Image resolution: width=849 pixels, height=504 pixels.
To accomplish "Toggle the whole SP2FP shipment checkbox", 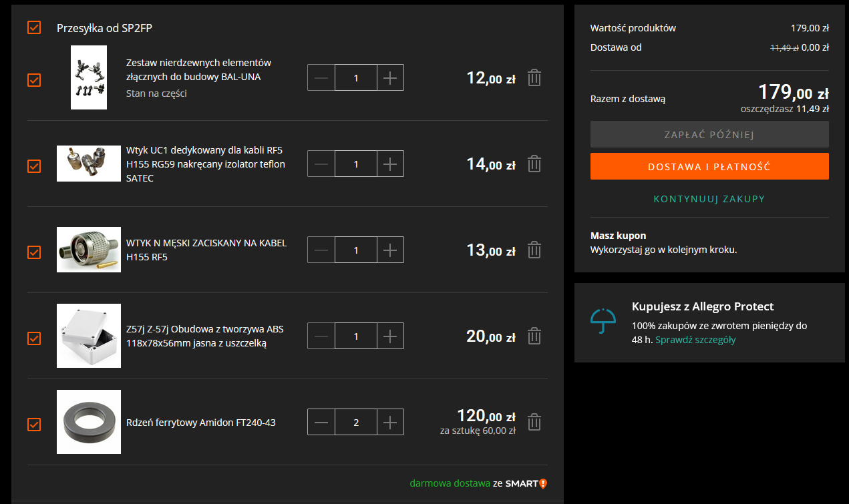I will [x=34, y=27].
